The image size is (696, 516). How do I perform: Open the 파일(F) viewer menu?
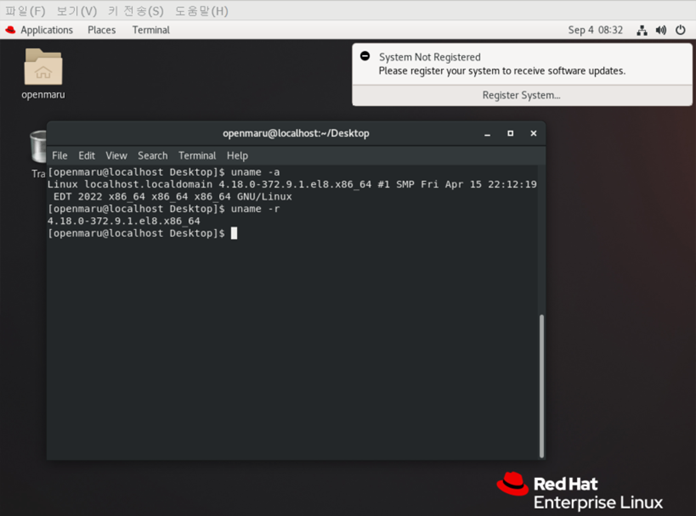tap(25, 11)
